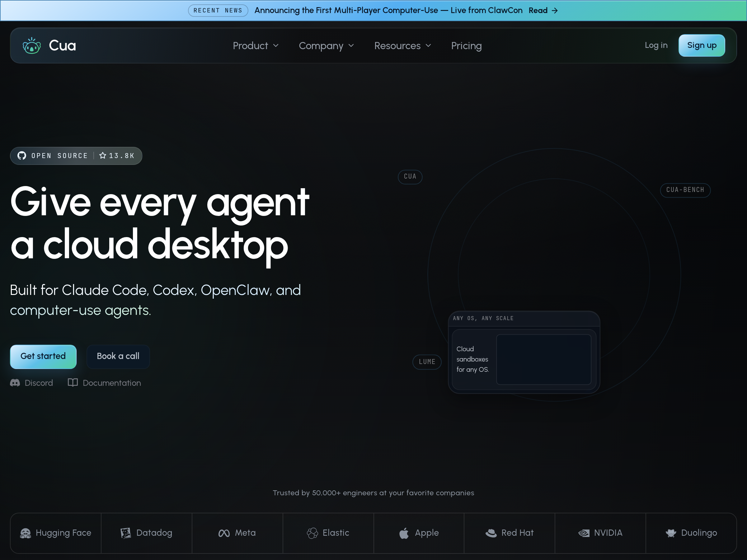The image size is (747, 560).
Task: Click the NVIDIA logo icon
Action: [584, 533]
